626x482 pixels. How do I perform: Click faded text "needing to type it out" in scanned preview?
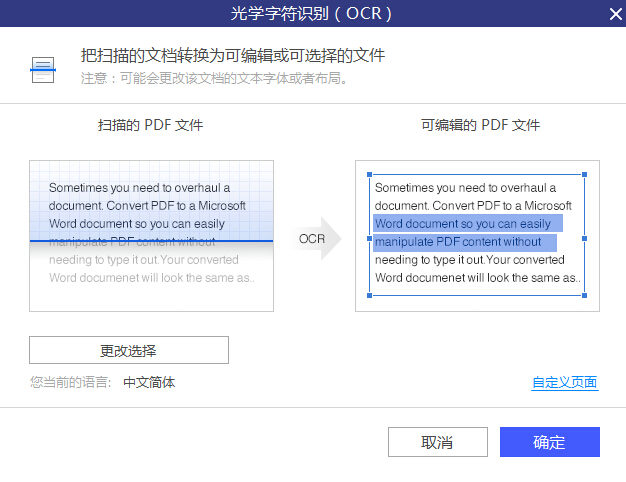(103, 260)
